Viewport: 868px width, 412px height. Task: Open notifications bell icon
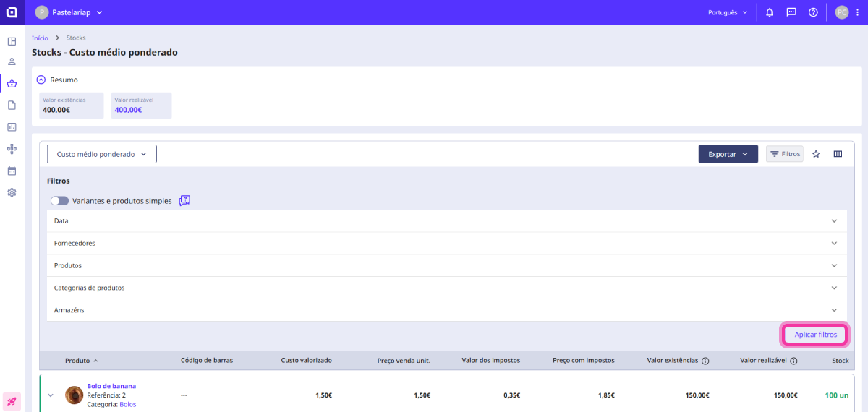click(x=770, y=12)
